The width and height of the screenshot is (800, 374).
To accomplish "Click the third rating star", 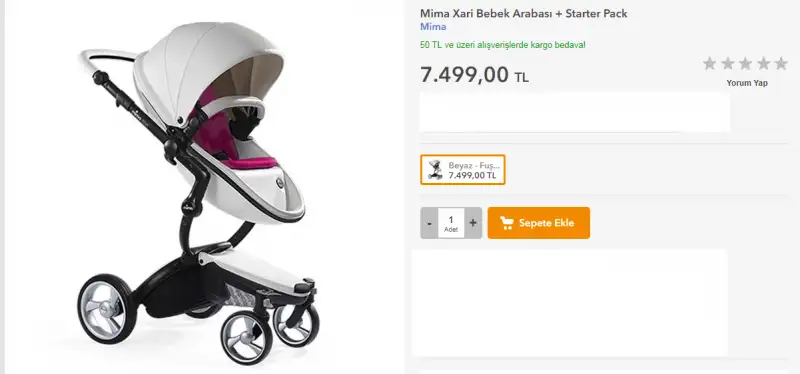I will point(745,64).
